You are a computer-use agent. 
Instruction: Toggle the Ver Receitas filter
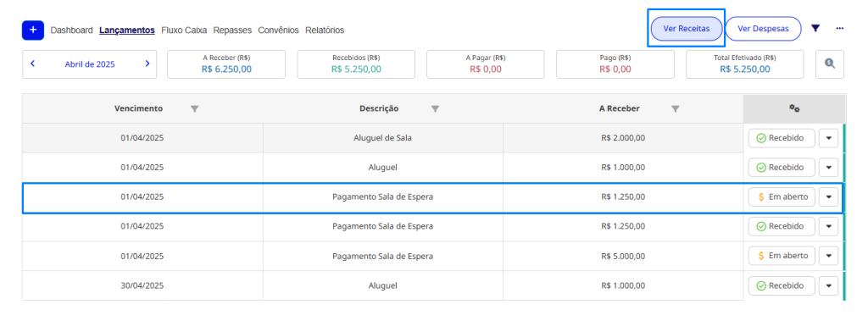686,29
